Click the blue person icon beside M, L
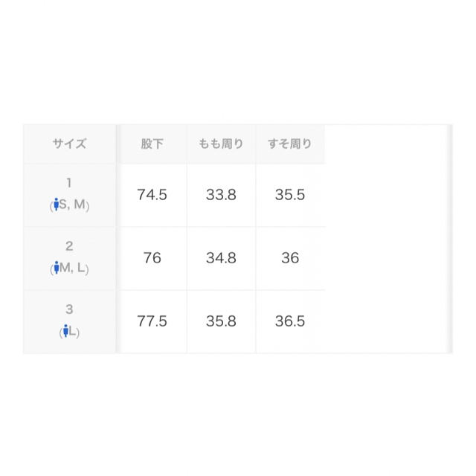 click(x=57, y=268)
